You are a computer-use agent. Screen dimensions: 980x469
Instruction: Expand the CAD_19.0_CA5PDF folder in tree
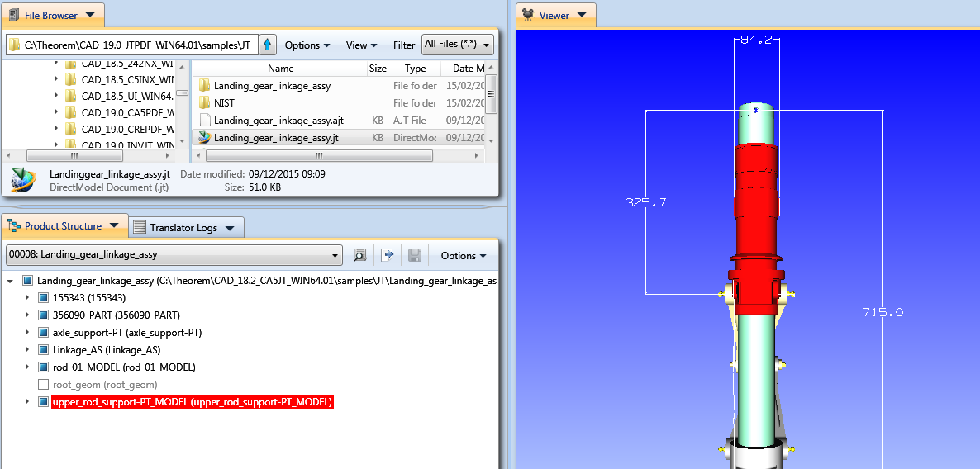56,112
